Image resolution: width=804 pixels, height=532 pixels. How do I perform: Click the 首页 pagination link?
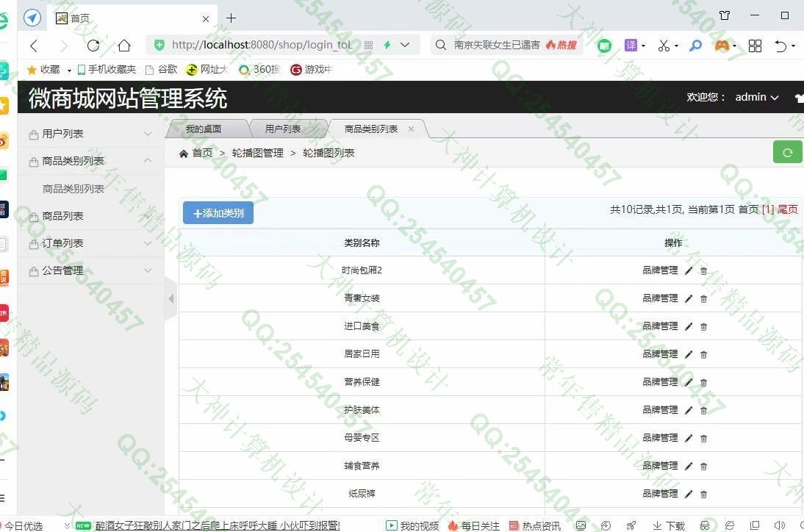749,209
